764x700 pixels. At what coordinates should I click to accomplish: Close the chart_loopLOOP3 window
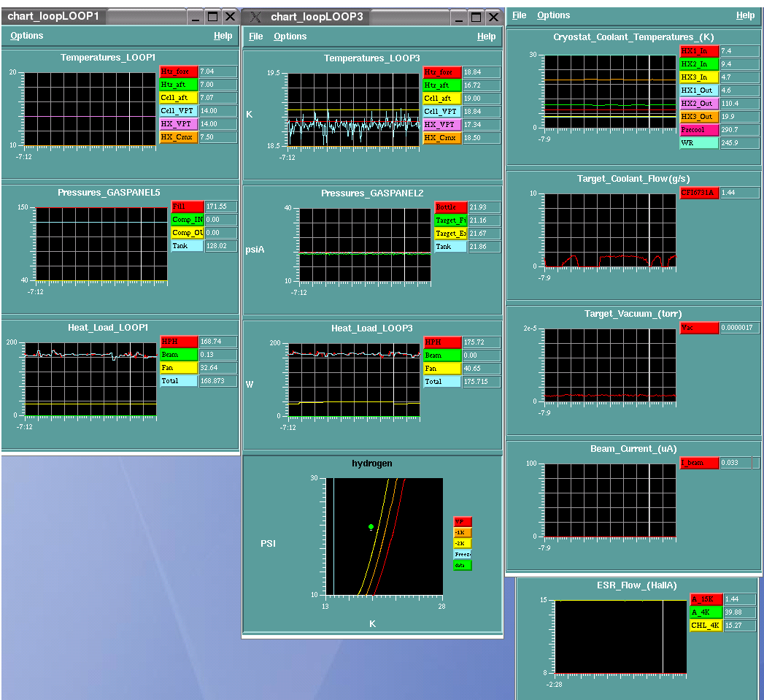point(493,17)
